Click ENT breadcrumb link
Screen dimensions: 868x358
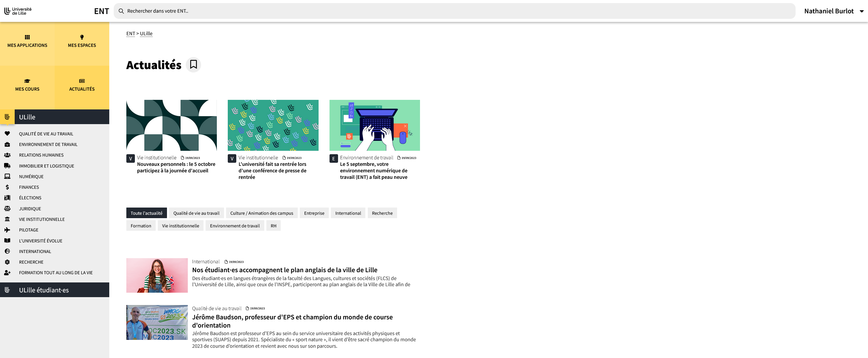pyautogui.click(x=131, y=34)
